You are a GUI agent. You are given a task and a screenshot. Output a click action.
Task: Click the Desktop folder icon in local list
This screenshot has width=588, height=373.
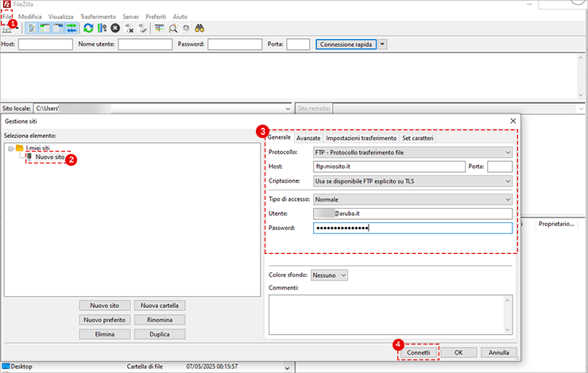[x=6, y=367]
